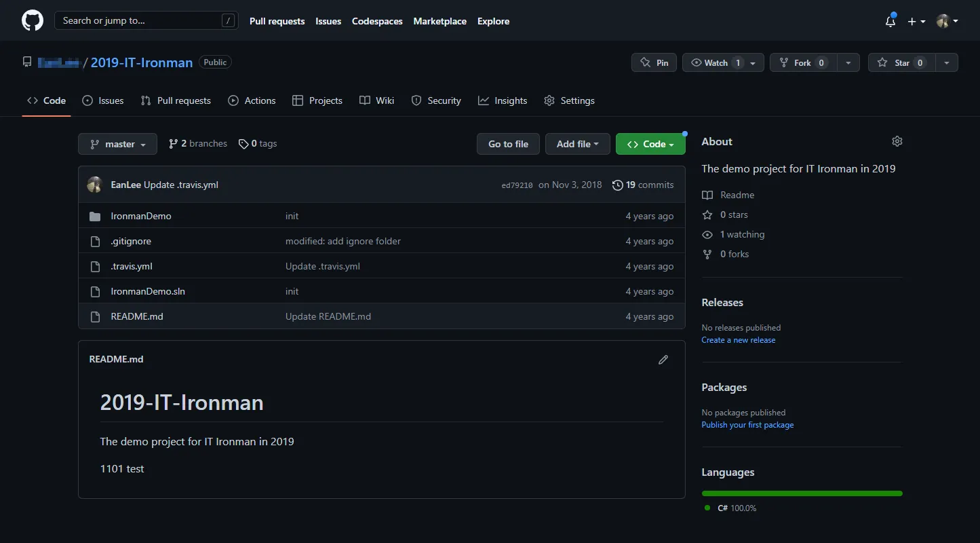Open About section settings gear

click(x=897, y=141)
